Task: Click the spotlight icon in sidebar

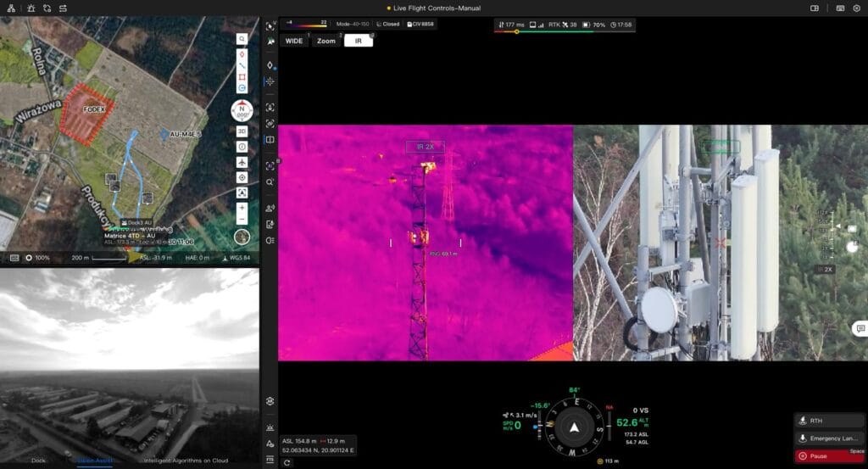Action: click(x=270, y=240)
